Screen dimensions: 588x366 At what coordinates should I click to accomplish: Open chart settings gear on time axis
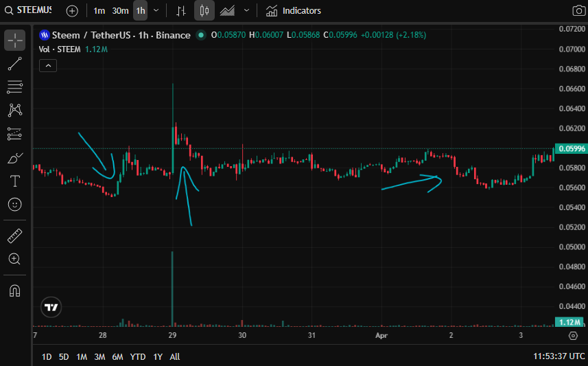574,335
